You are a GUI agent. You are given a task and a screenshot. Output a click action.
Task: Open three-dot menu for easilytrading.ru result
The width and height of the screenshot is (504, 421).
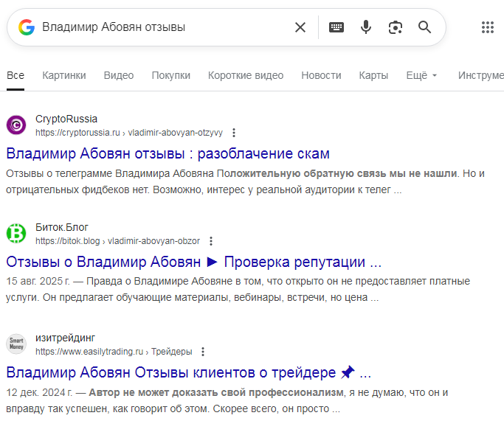(x=203, y=352)
